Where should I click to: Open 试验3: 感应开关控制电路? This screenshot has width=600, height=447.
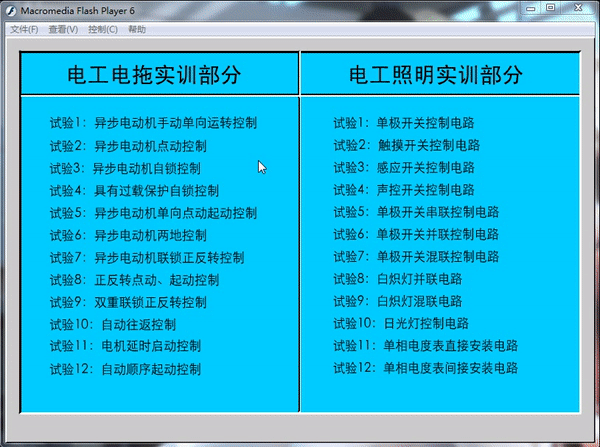pos(404,167)
